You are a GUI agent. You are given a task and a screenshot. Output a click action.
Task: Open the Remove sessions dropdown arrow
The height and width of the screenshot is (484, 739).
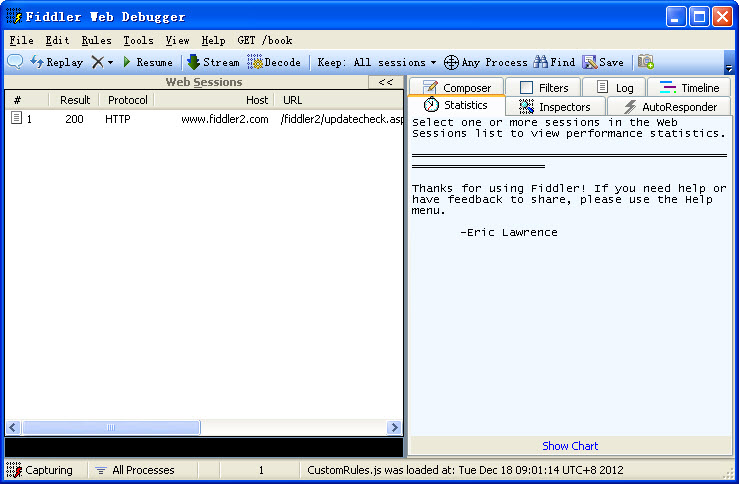[x=110, y=62]
